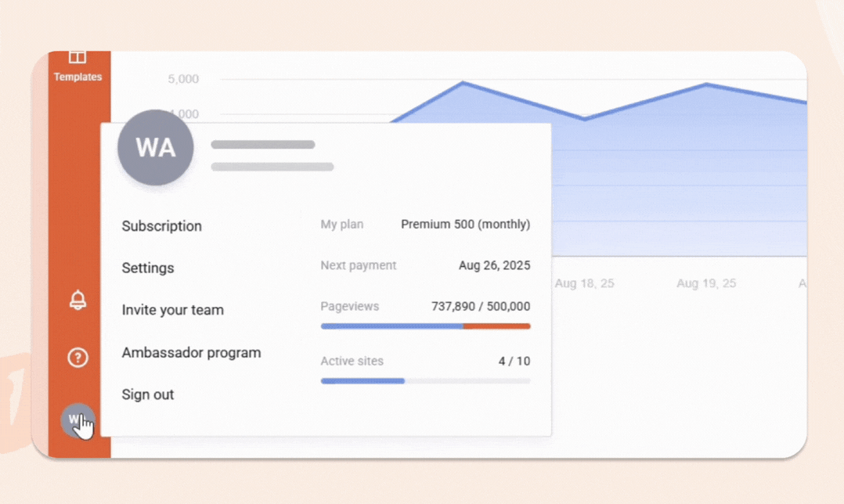Open help via the question mark icon
The height and width of the screenshot is (504, 844).
click(x=78, y=358)
